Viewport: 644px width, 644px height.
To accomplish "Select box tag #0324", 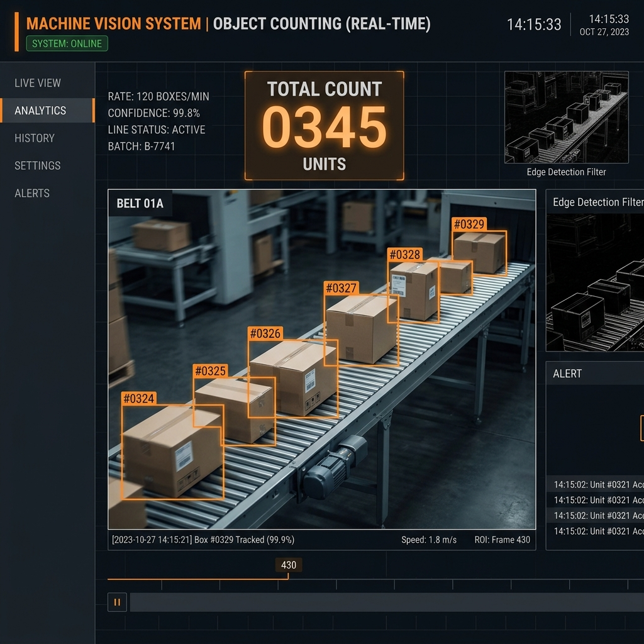I will [x=139, y=398].
